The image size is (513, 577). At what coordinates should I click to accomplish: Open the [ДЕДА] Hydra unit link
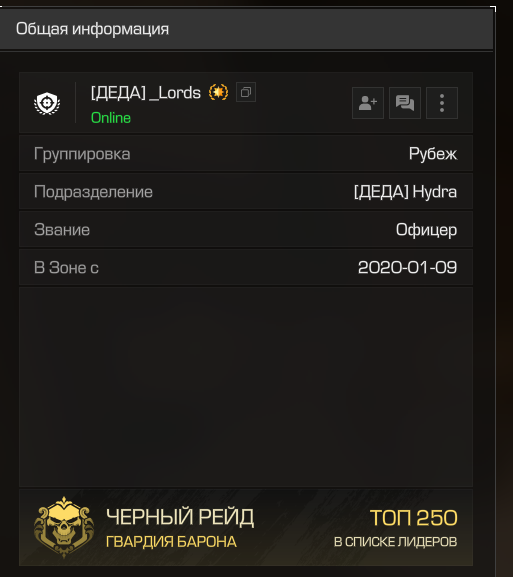(405, 192)
